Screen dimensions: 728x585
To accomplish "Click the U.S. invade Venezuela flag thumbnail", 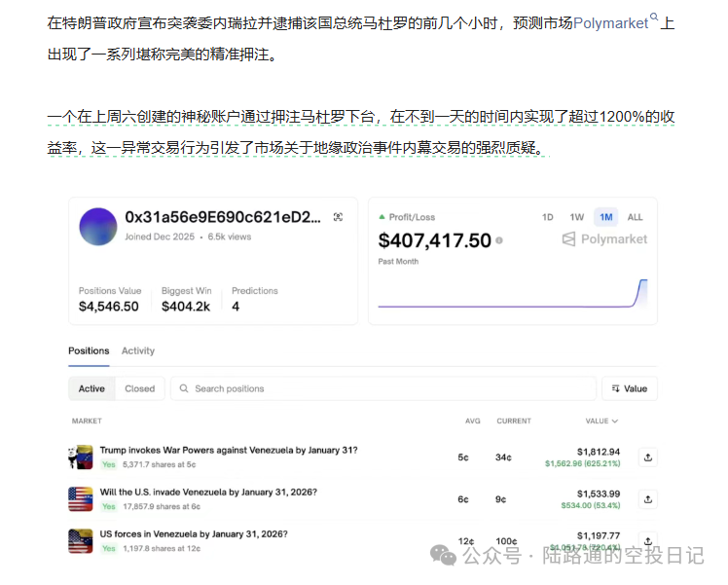I will [81, 499].
